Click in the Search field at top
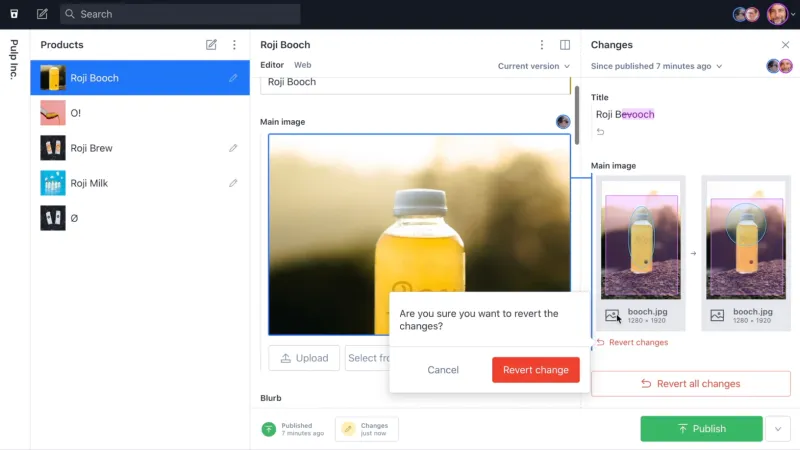 pos(180,14)
